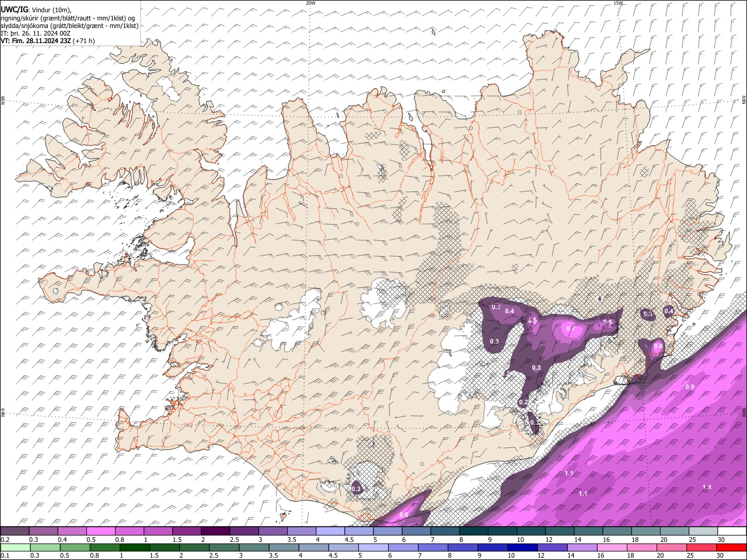Pick the light lavender 4–4.5 snow swatch
Screen dimensions: 747x560
pyautogui.click(x=330, y=531)
